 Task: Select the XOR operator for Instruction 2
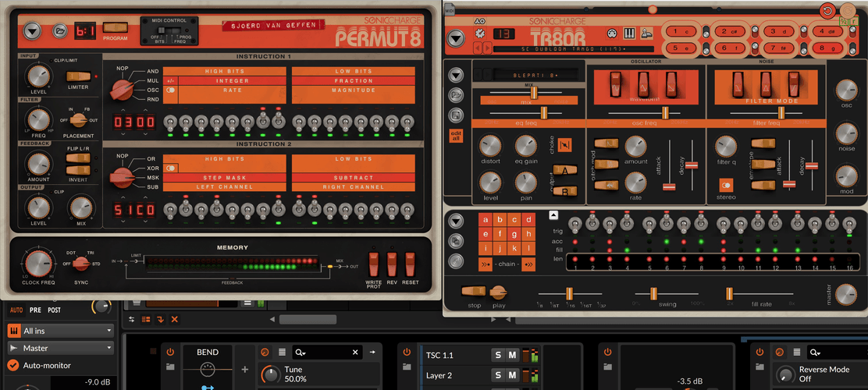(151, 168)
